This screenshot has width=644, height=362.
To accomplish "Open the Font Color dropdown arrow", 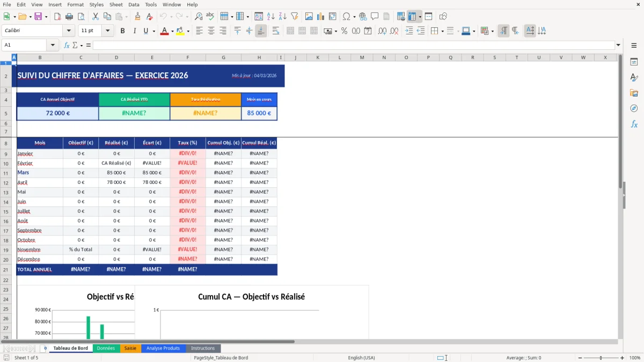I will (172, 31).
